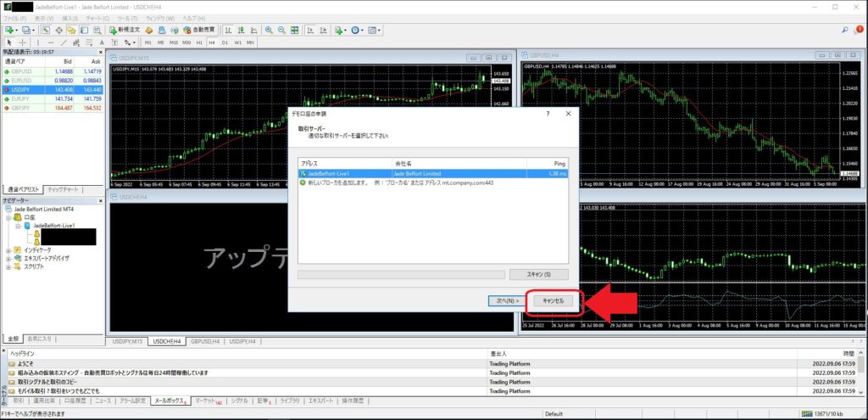Open the Periods clock dropdown icon
Image resolution: width=868 pixels, height=420 pixels.
pos(357,30)
